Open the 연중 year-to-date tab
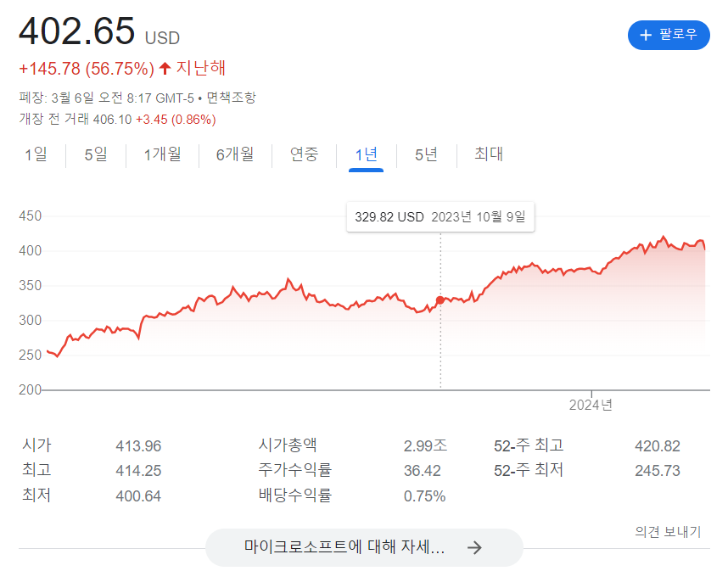 coord(304,154)
